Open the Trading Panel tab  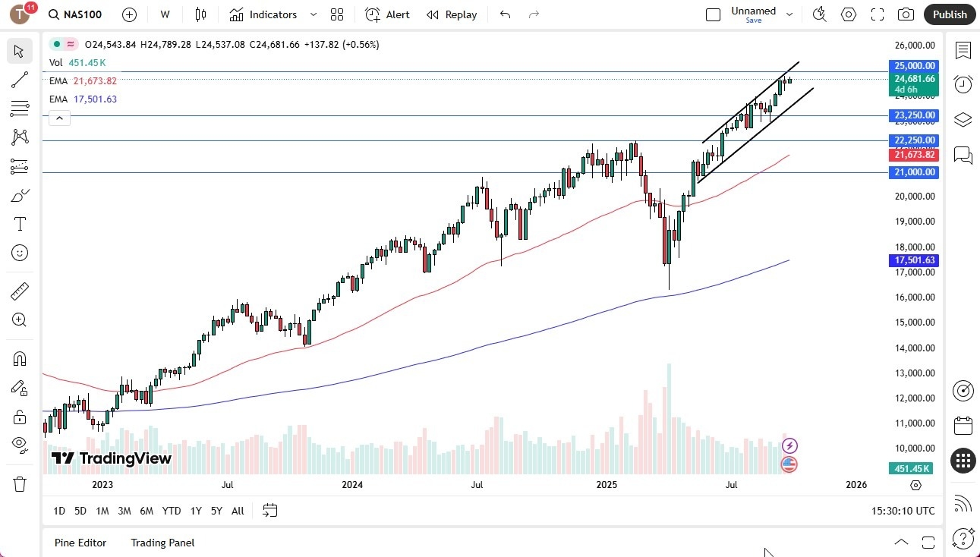(x=162, y=543)
